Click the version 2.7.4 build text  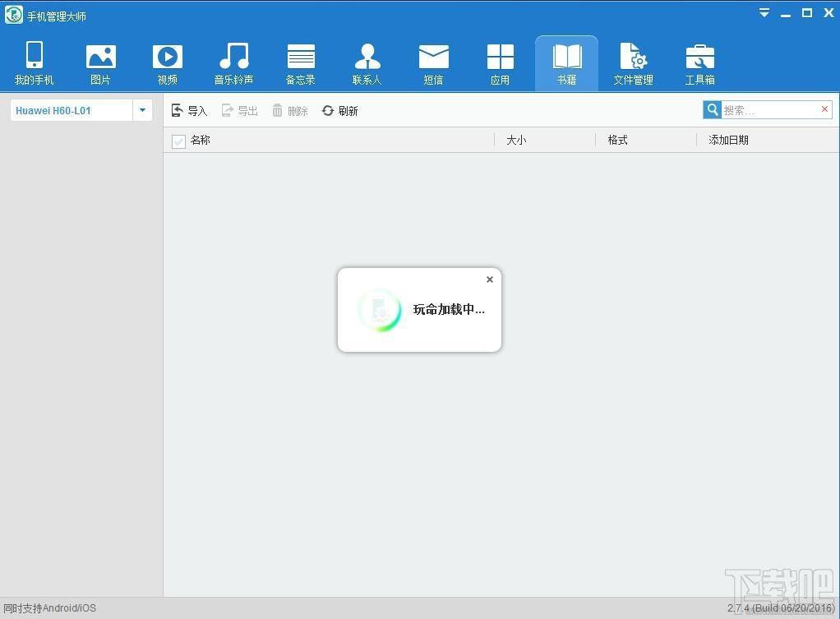click(x=781, y=608)
